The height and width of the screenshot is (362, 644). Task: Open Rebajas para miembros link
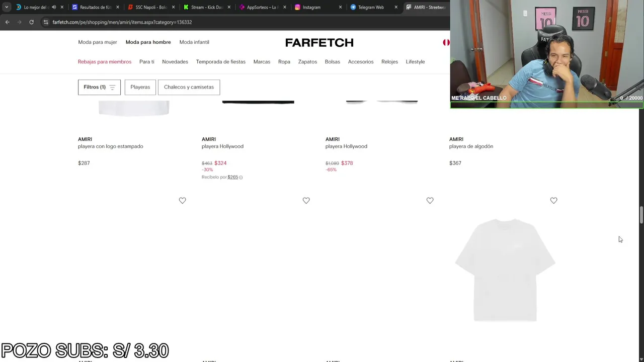(x=105, y=62)
